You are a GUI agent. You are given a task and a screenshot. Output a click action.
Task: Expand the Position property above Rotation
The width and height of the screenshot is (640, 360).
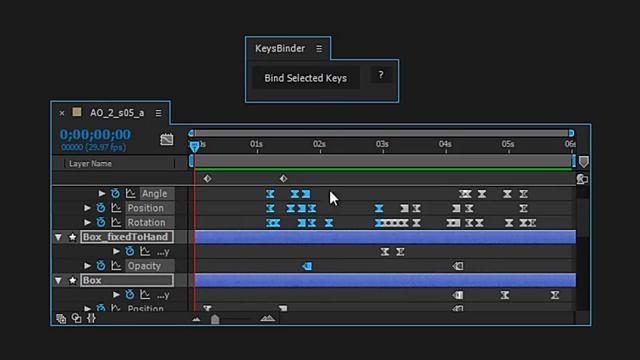click(87, 208)
